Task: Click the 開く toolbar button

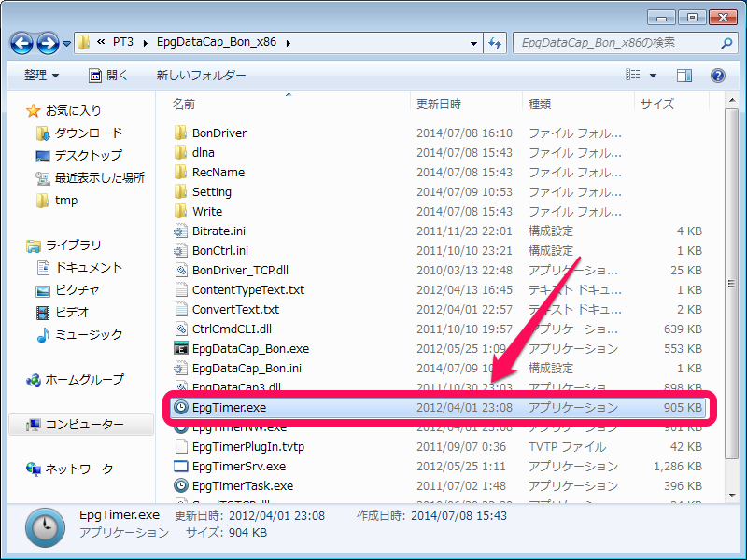Action: (x=108, y=76)
